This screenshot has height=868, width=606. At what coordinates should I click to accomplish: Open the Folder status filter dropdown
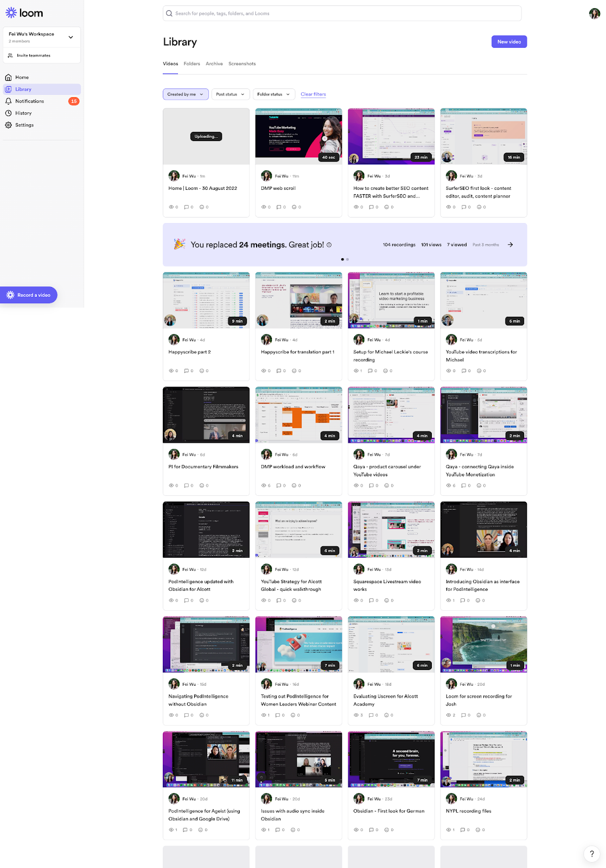click(274, 94)
